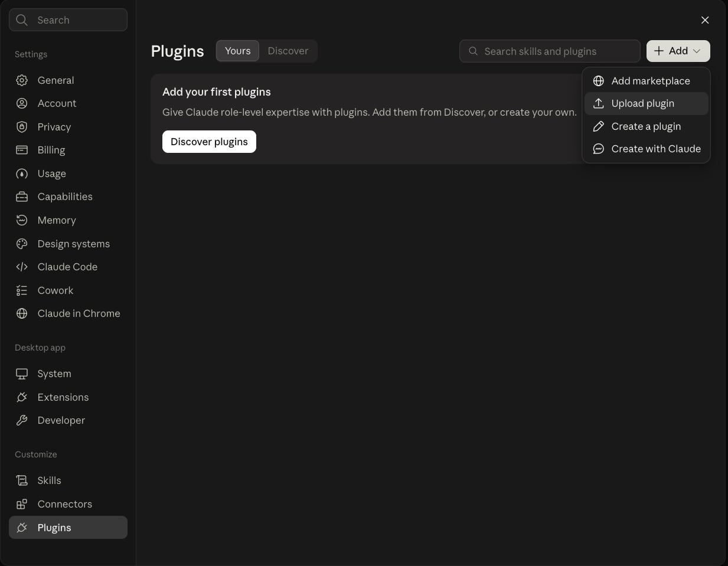Click the Account person icon
Image resolution: width=728 pixels, height=566 pixels.
point(22,103)
